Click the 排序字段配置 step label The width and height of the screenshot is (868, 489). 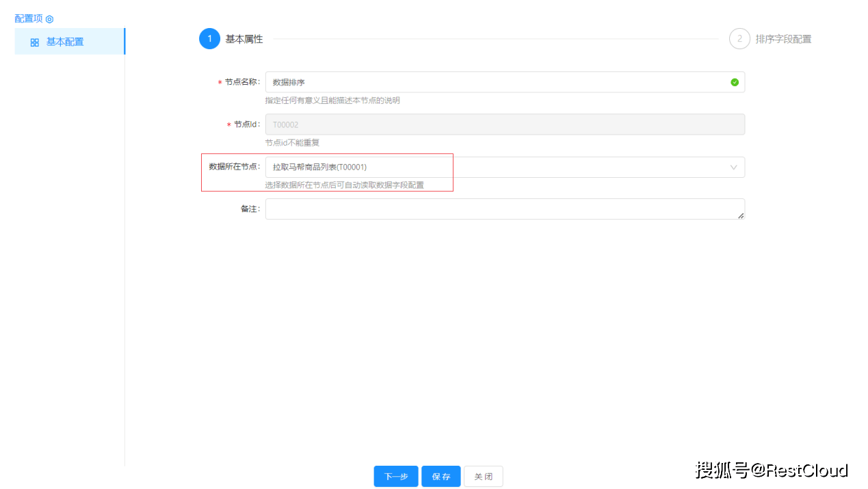click(783, 40)
